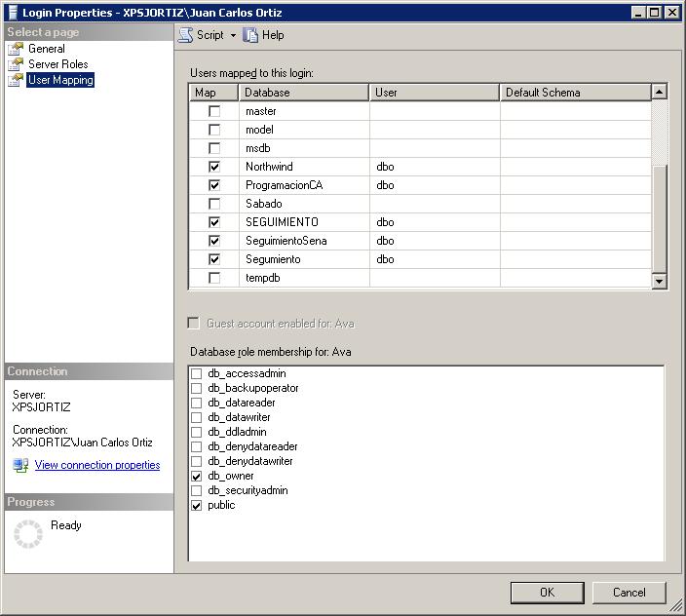Click the dbo user cell for Northwind
The image size is (686, 616).
(x=435, y=167)
